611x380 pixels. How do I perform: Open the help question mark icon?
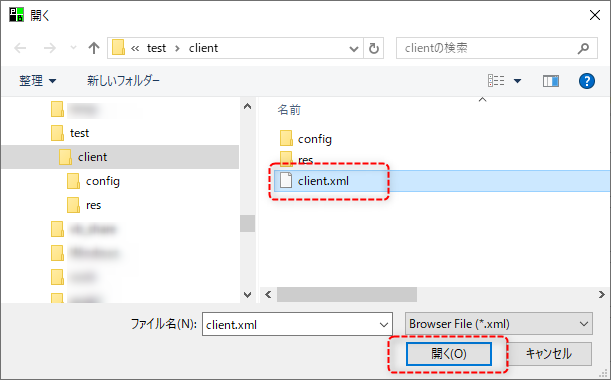[586, 81]
